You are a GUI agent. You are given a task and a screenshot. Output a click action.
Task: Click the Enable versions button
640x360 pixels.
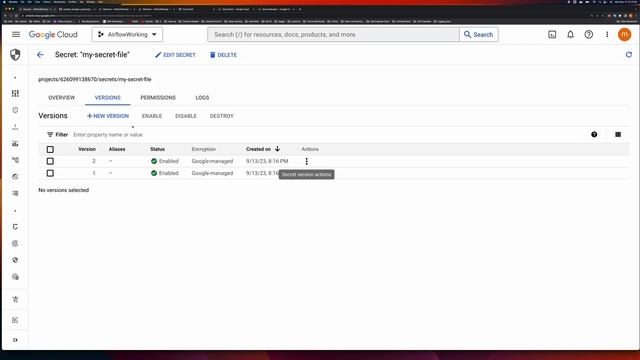click(x=152, y=116)
